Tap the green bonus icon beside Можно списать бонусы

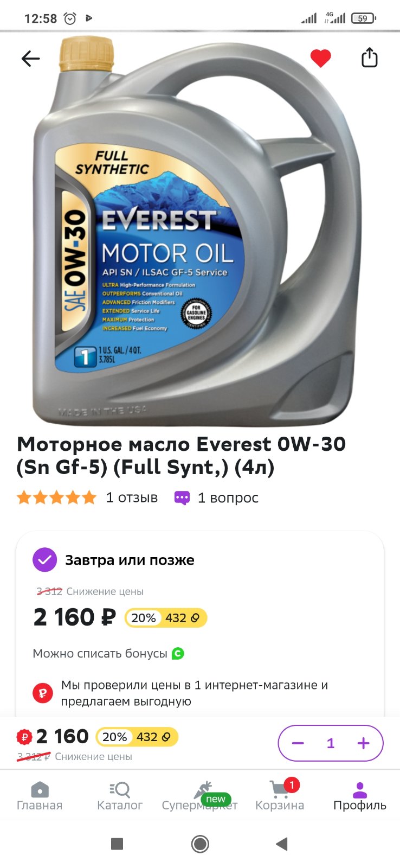point(178,654)
